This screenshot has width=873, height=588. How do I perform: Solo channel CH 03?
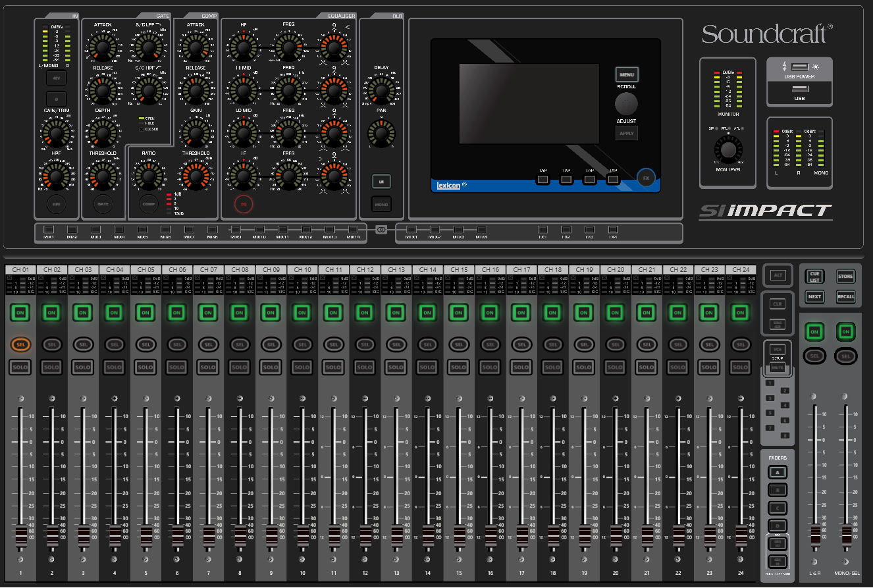82,367
